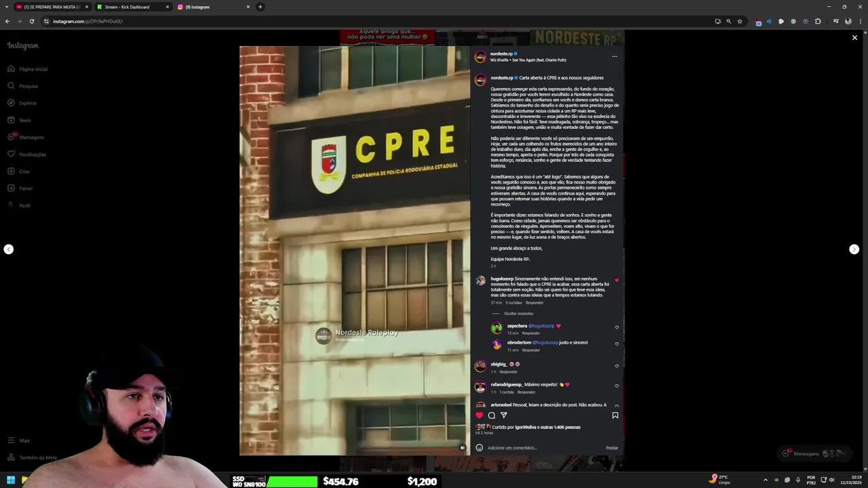Open the Chrome three-dot menu
Image resolution: width=868 pixels, height=488 pixels.
point(860,21)
